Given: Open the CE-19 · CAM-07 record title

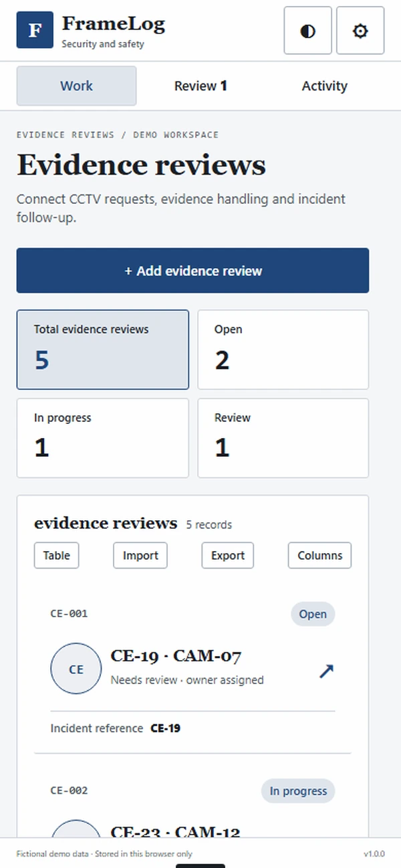Looking at the screenshot, I should [x=176, y=656].
